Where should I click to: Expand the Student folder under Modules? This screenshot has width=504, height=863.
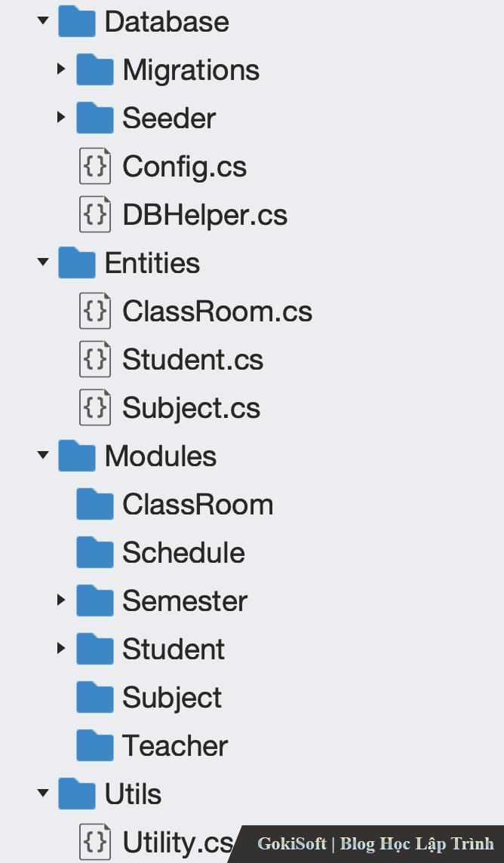point(61,649)
